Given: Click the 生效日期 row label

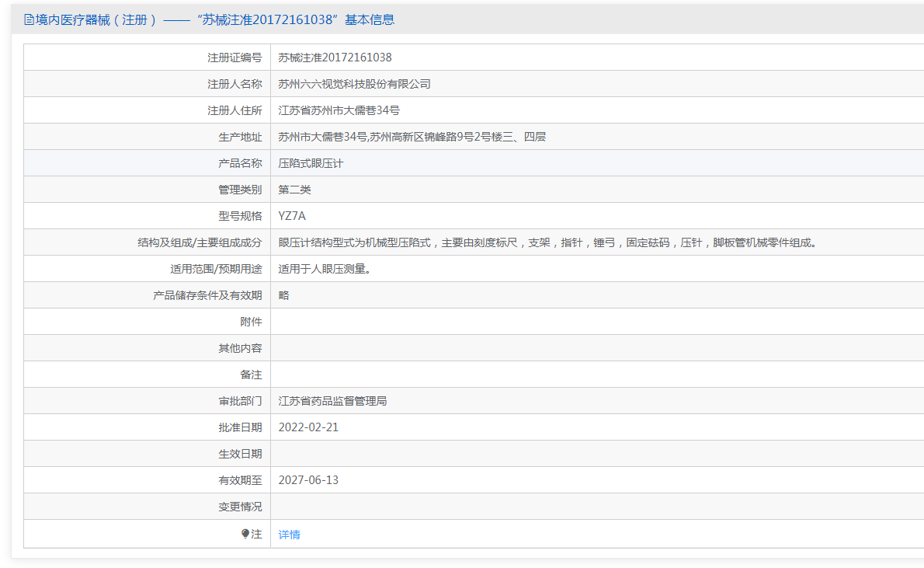Looking at the screenshot, I should click(x=240, y=454).
